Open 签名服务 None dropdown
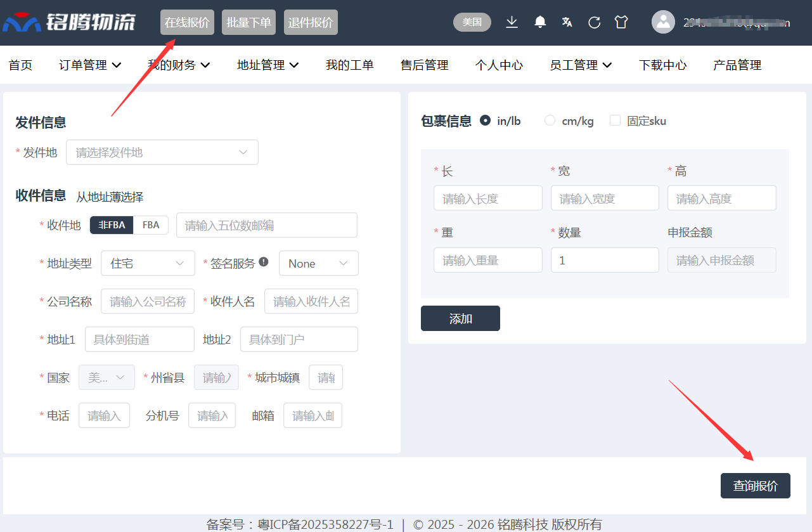The image size is (812, 532). (319, 263)
